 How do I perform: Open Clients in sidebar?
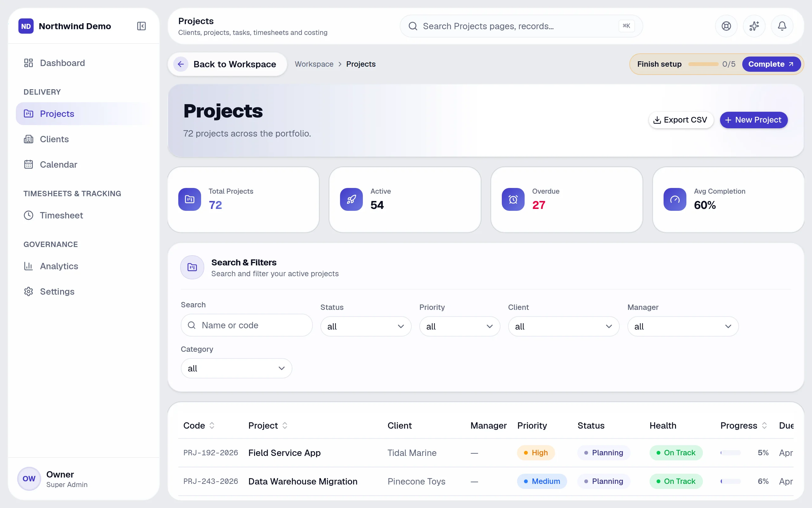[x=83, y=139]
